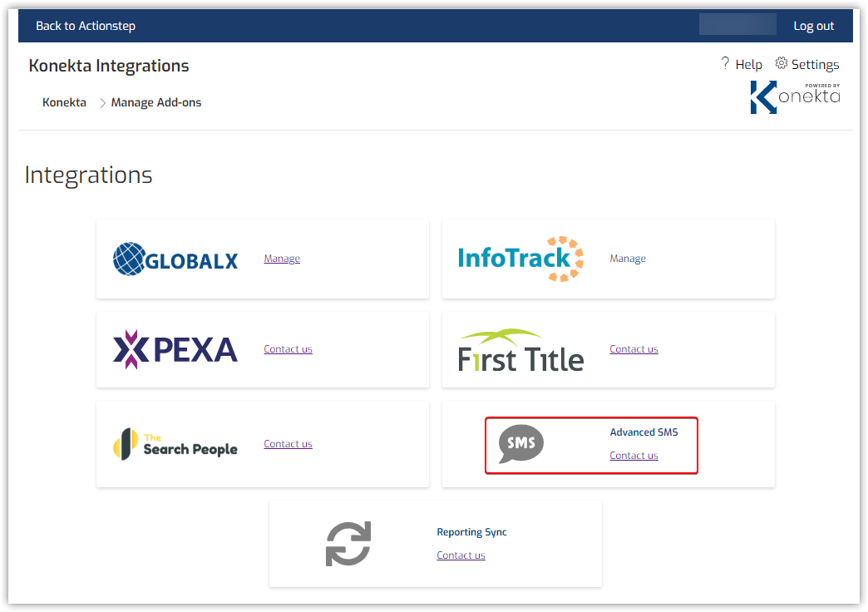Click the Settings gear icon
This screenshot has width=868, height=612.
pyautogui.click(x=781, y=63)
